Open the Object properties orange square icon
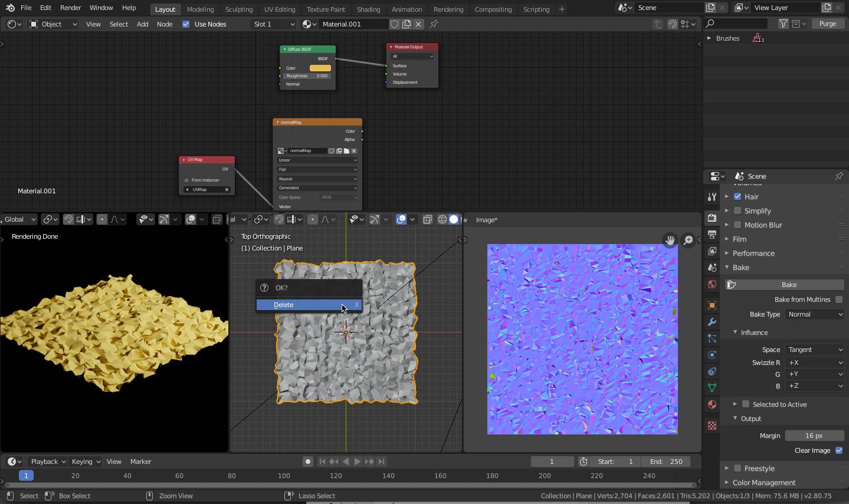Viewport: 849px width, 504px height. pos(712,305)
